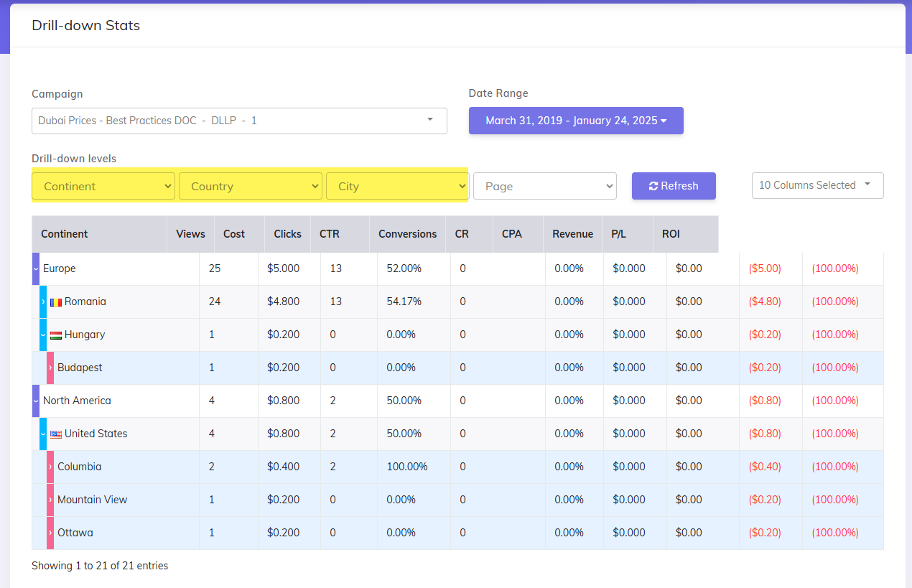The width and height of the screenshot is (912, 588).
Task: Expand the Mountain View city row
Action: pyautogui.click(x=50, y=500)
